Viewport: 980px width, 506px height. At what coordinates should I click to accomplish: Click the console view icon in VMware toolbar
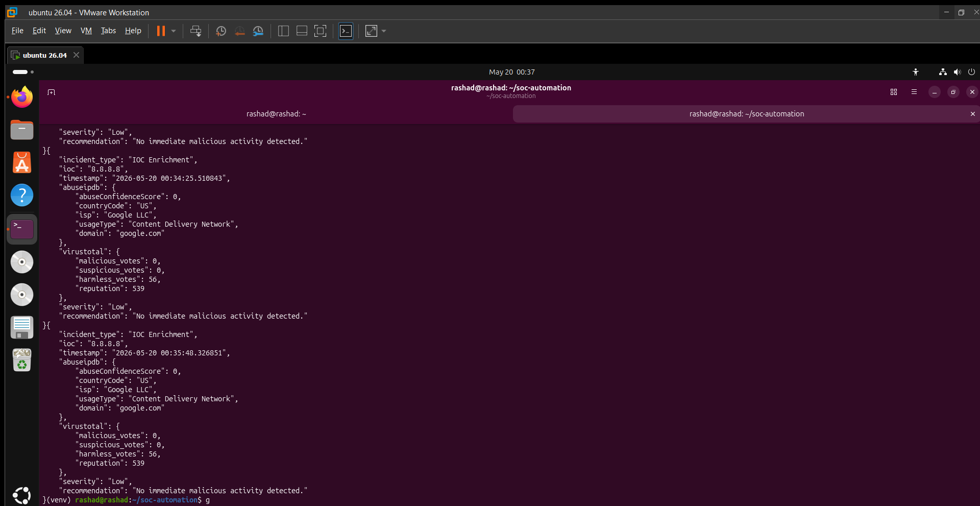click(346, 31)
